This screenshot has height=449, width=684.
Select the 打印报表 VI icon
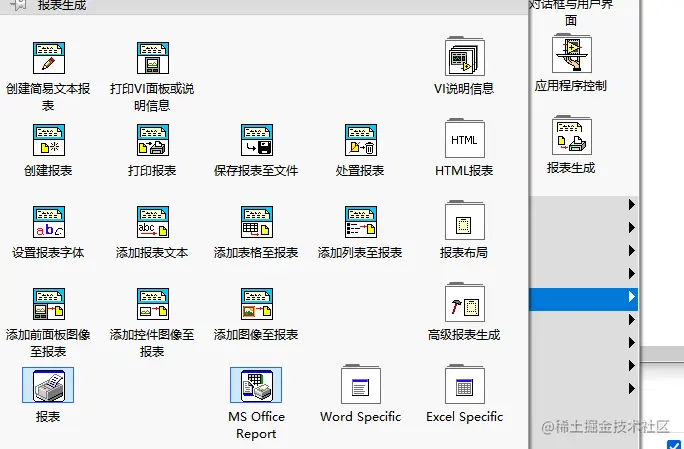pyautogui.click(x=153, y=140)
